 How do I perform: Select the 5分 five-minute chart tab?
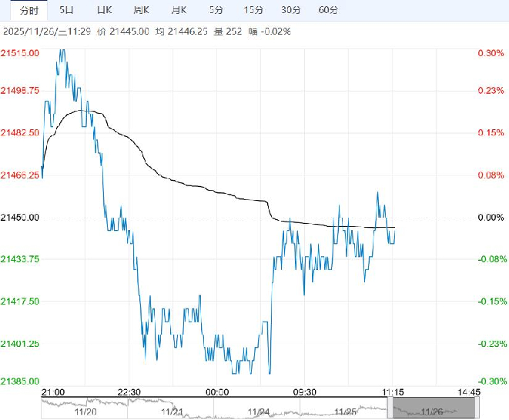click(x=216, y=10)
